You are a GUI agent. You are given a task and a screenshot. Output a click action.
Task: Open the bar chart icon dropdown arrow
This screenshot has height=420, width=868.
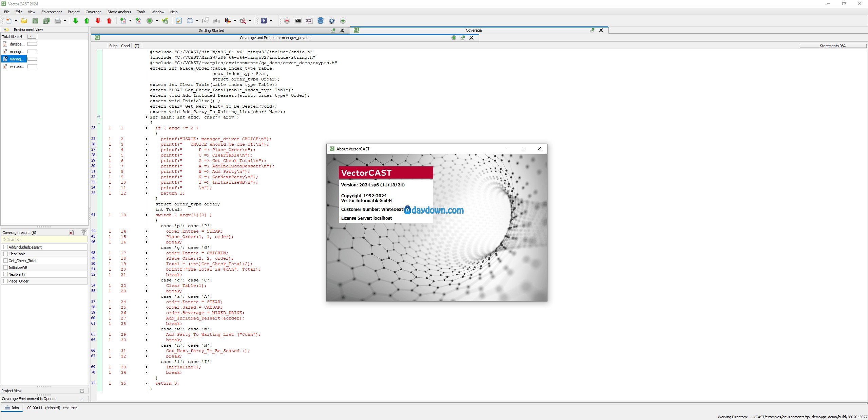tap(235, 21)
